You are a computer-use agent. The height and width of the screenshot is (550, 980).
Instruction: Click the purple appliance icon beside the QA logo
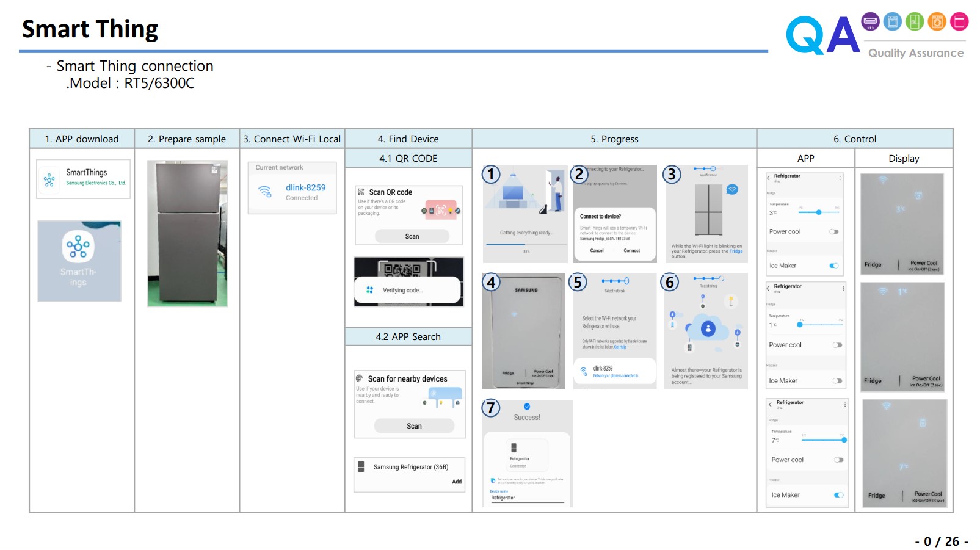click(x=870, y=22)
